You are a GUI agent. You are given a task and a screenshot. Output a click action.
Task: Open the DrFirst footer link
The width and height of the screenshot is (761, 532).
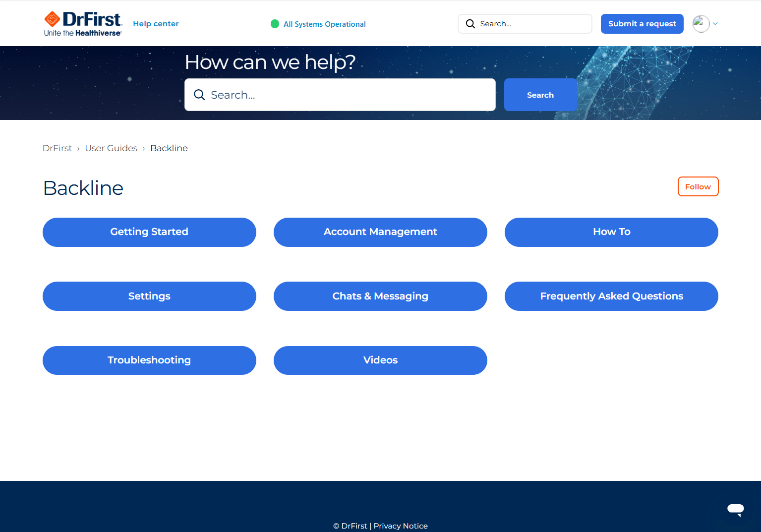(x=354, y=526)
